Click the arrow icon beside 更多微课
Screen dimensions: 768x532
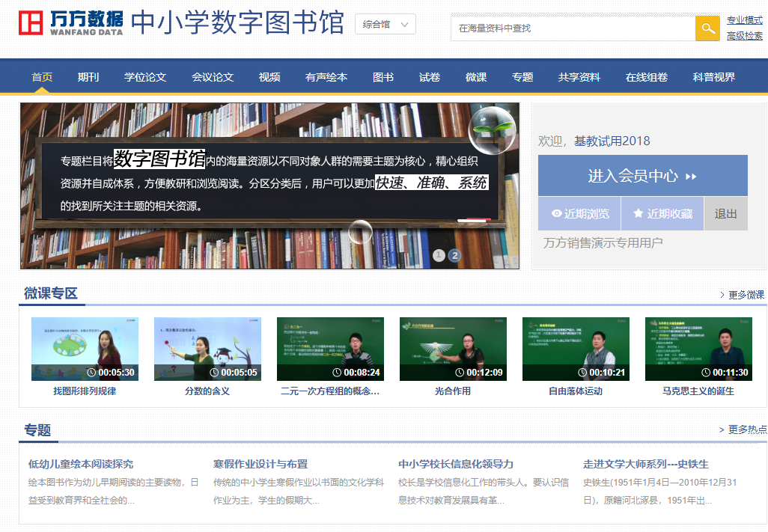point(722,295)
